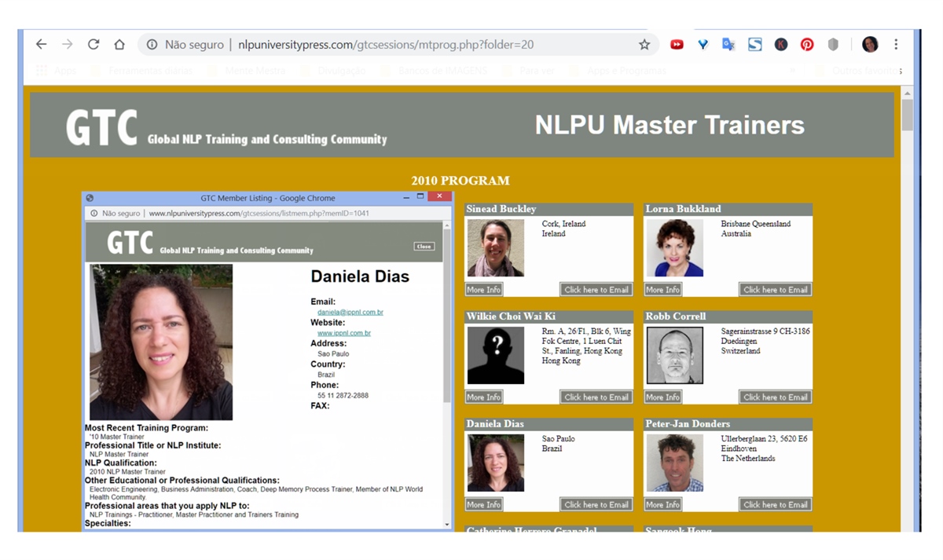Screen dimensions: 943x560
Task: Click the popup window address bar
Action: [267, 213]
